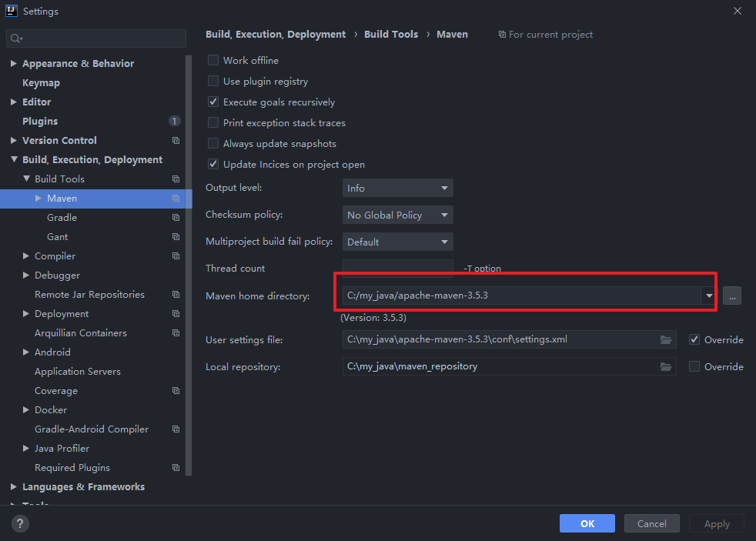Click the Thread count input field
756x541 pixels.
[x=398, y=269]
